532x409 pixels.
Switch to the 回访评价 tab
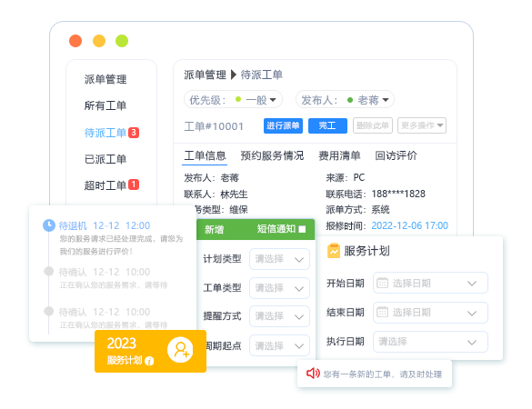tap(396, 155)
